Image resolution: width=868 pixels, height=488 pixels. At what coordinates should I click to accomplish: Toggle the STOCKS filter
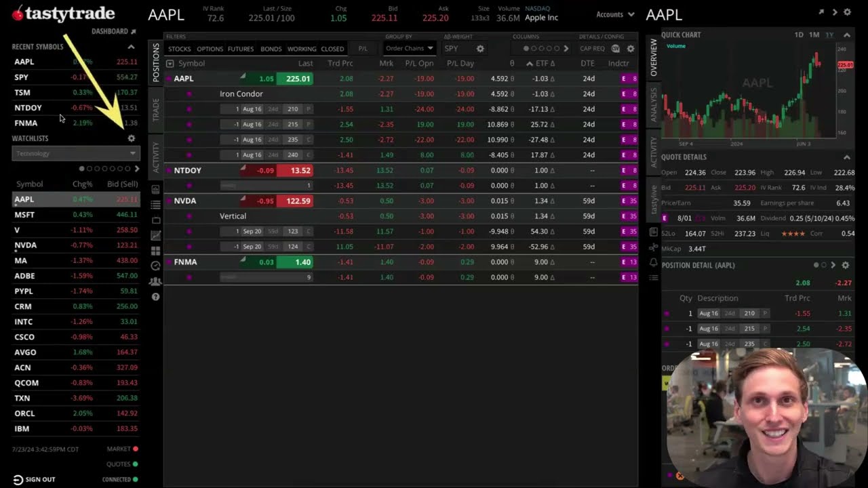[180, 49]
